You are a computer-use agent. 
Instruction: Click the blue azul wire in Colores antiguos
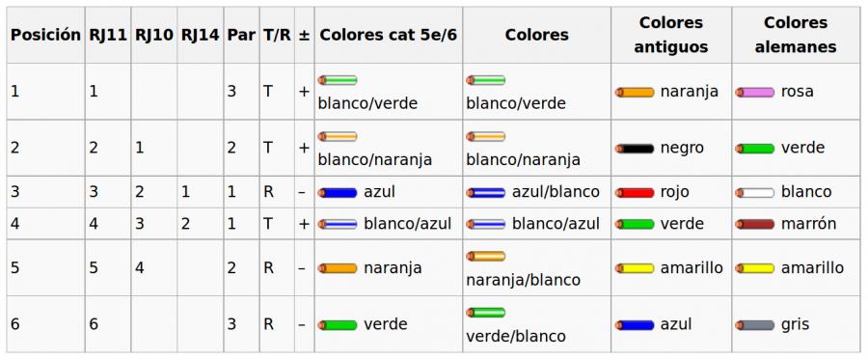coord(635,325)
